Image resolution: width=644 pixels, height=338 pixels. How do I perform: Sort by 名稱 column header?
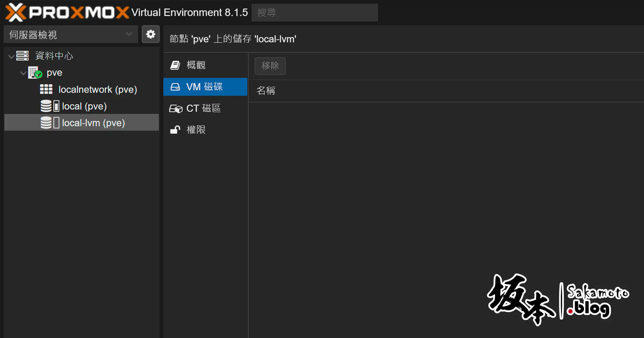(266, 91)
